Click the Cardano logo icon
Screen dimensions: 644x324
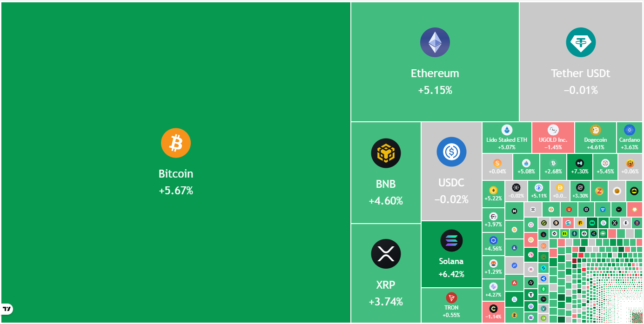(x=630, y=130)
